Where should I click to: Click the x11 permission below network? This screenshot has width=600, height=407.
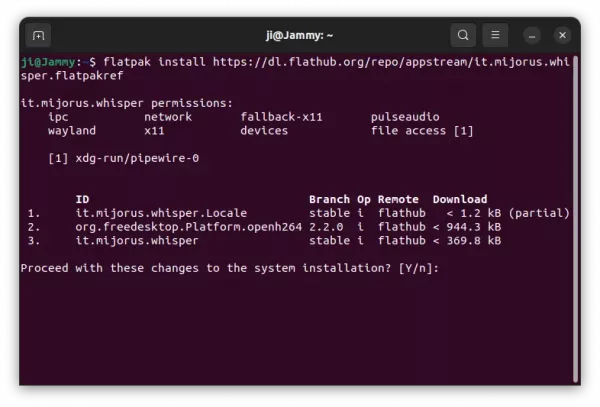click(154, 131)
